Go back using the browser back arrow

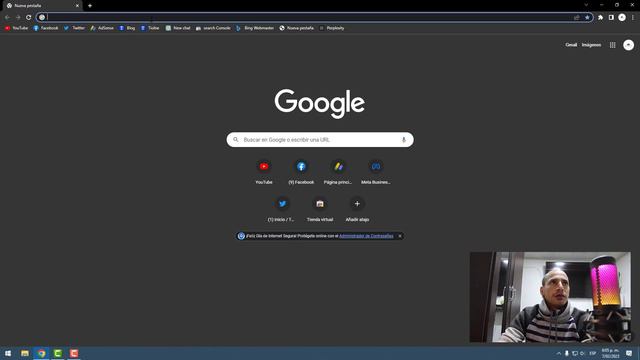coord(7,17)
